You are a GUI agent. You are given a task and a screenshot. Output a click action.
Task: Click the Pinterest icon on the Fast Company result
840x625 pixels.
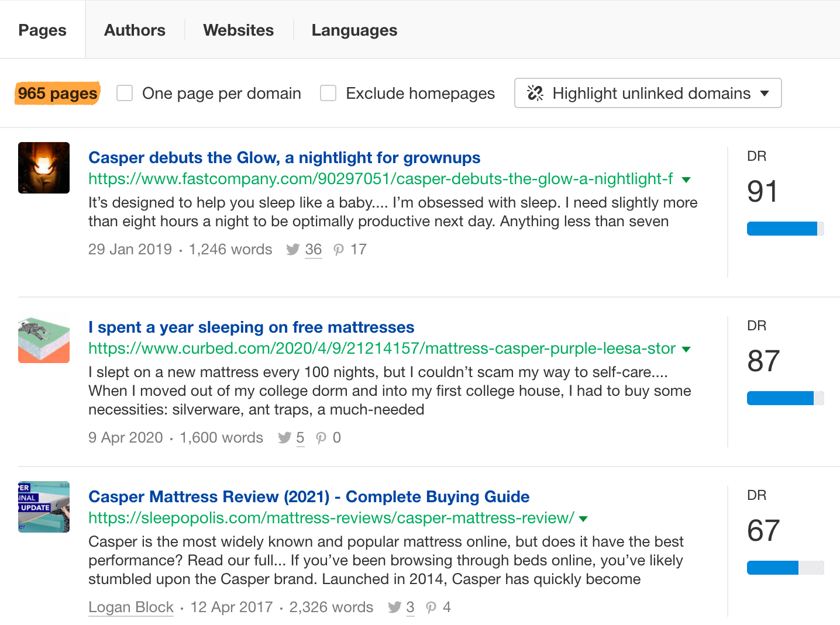339,250
